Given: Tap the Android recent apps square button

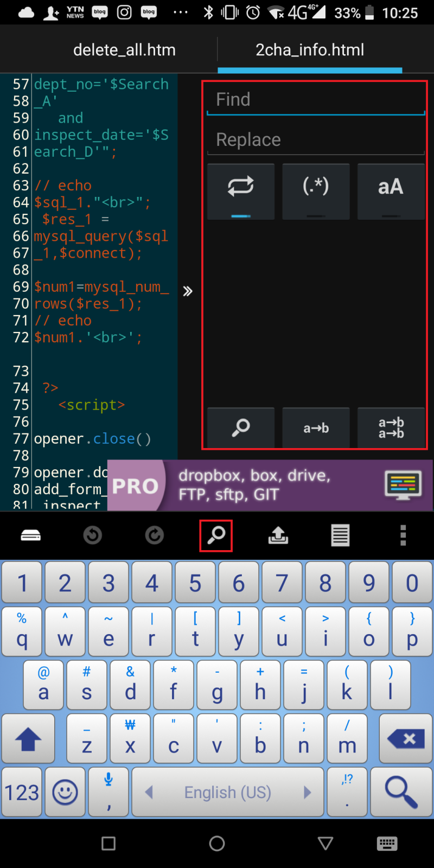Looking at the screenshot, I should [108, 843].
